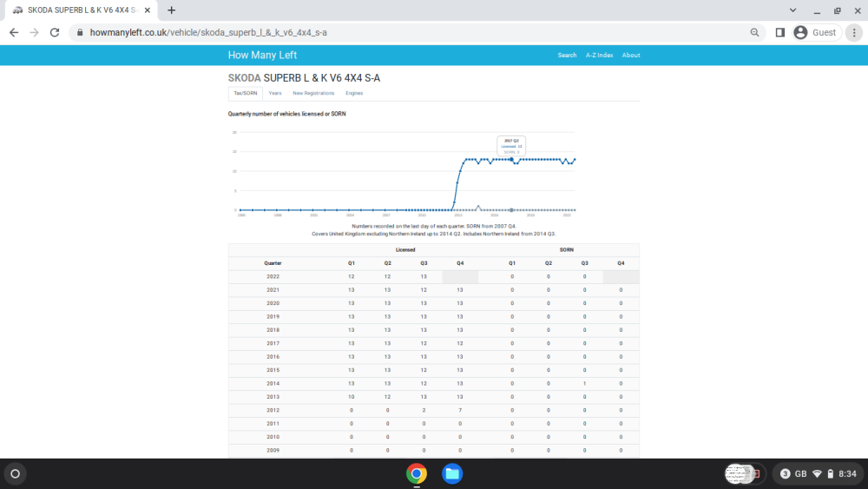868x489 pixels.
Task: Select the Tax/SORN tab
Action: 246,94
